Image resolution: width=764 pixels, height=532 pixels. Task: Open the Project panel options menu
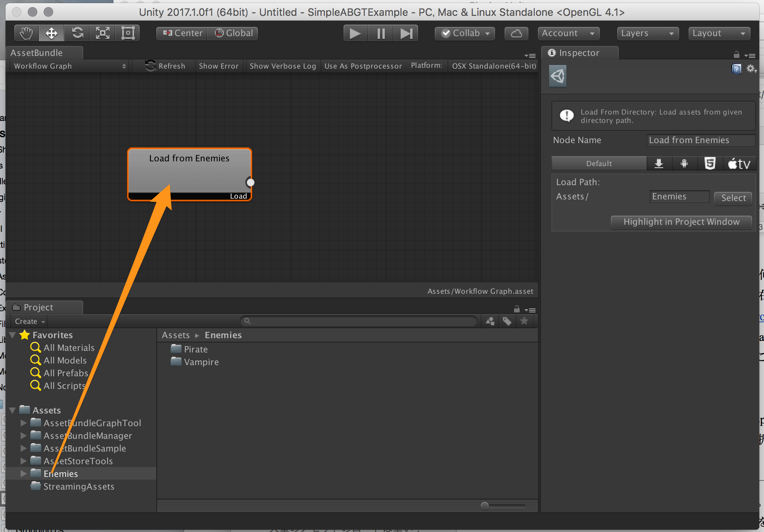pyautogui.click(x=530, y=310)
